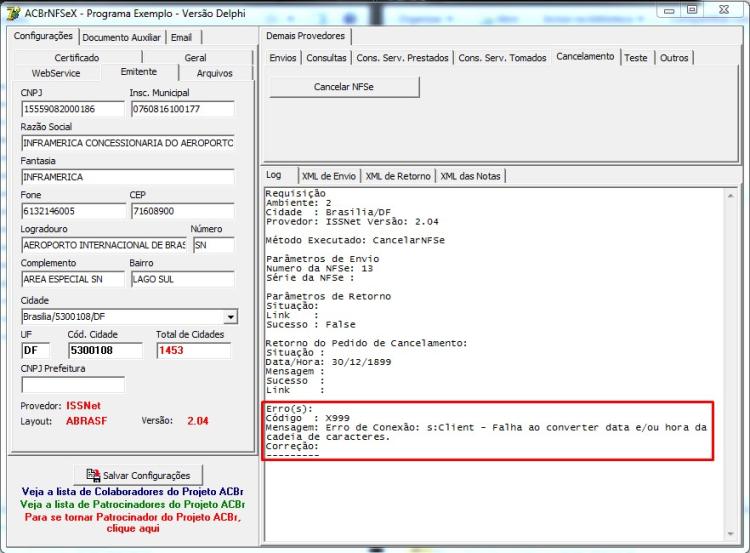Click Para se tornar Patrocinador link
The image size is (750, 553).
point(132,522)
